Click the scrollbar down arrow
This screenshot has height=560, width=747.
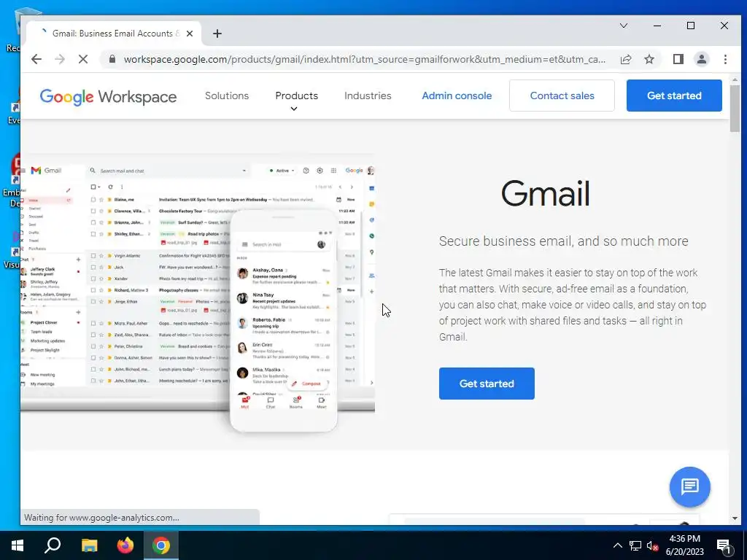734,518
